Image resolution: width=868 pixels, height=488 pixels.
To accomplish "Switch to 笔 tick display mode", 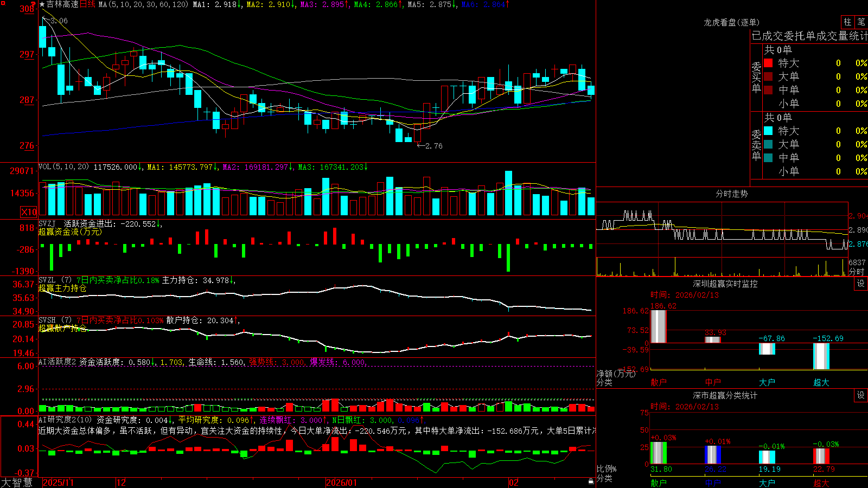I will (x=861, y=22).
